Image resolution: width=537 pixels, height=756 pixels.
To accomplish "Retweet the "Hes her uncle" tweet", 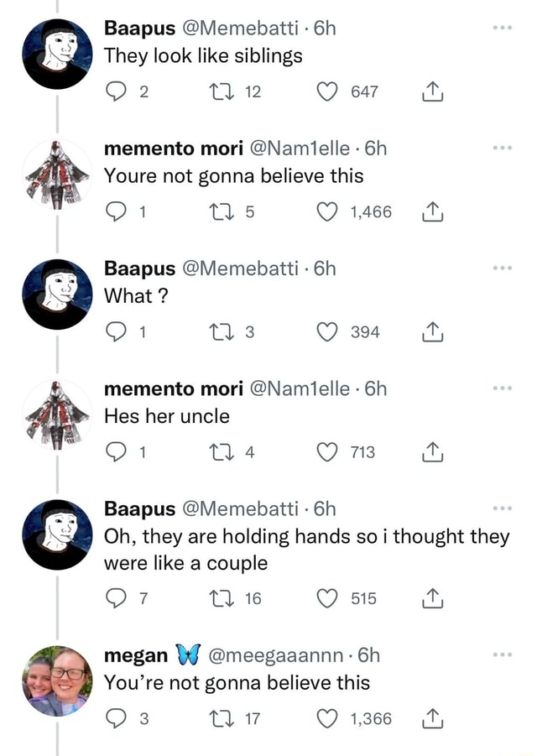I will 221,452.
